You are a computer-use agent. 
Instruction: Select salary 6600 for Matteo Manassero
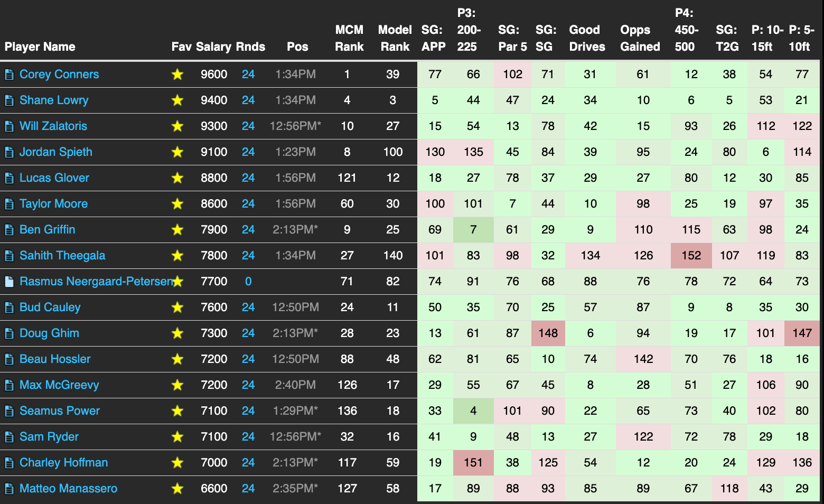coord(214,489)
